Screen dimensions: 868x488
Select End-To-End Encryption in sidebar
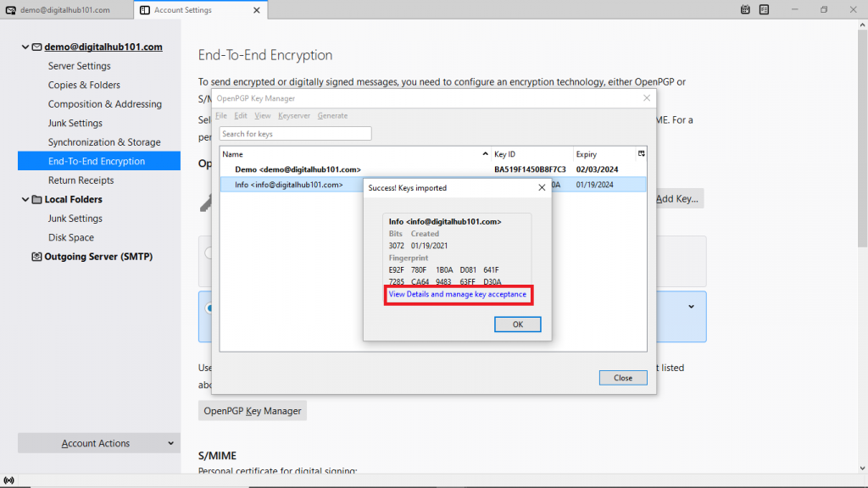click(99, 161)
